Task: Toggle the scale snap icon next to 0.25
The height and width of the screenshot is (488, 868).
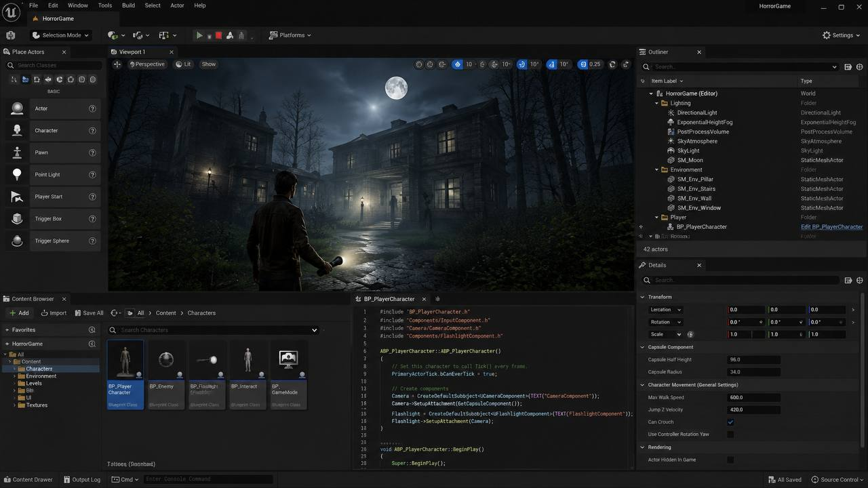Action: [x=583, y=64]
